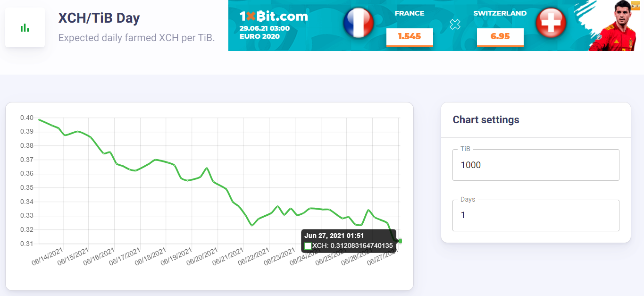This screenshot has width=644, height=296.
Task: Select the France 1.545 odds button
Action: coord(410,36)
